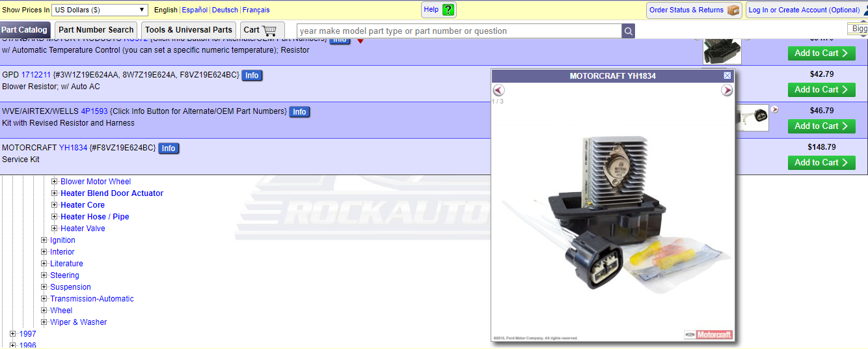Click part number link 4P1593

(94, 112)
